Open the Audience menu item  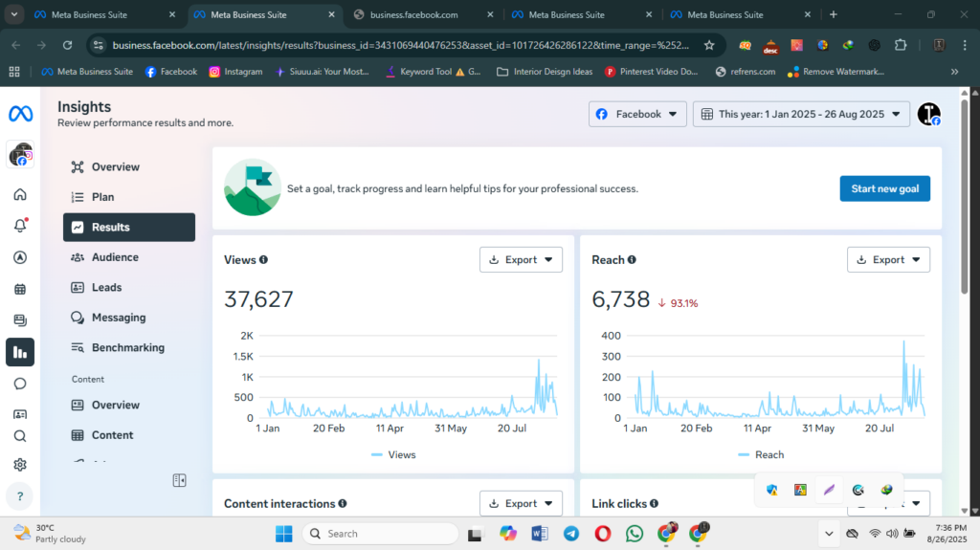pos(129,257)
